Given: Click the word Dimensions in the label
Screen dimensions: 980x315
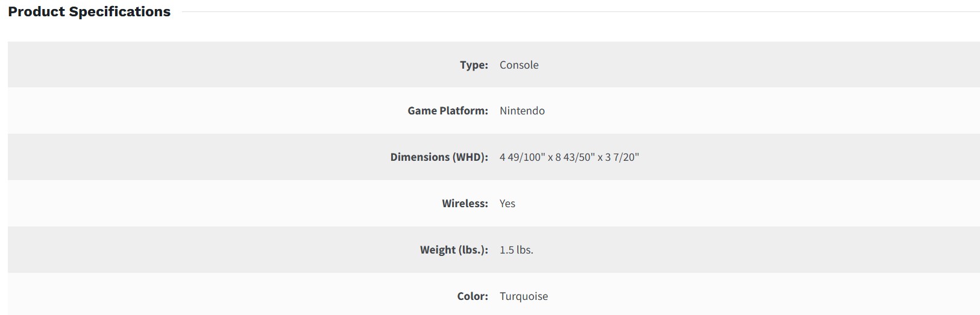Looking at the screenshot, I should pyautogui.click(x=419, y=157).
